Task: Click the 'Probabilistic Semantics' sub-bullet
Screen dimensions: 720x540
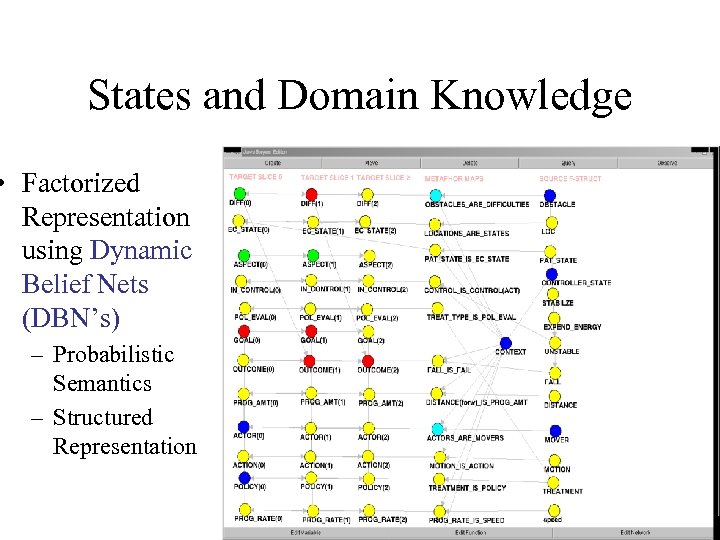Action: click(x=113, y=369)
